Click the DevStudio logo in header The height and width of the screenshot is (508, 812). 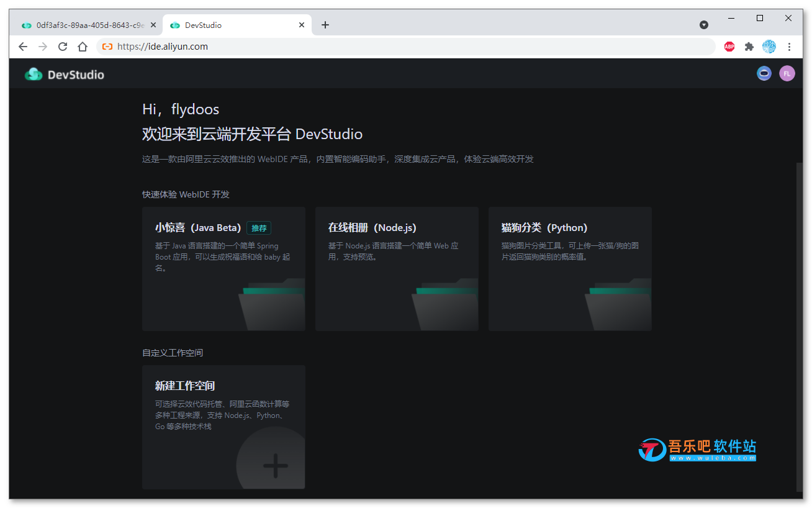pos(64,75)
